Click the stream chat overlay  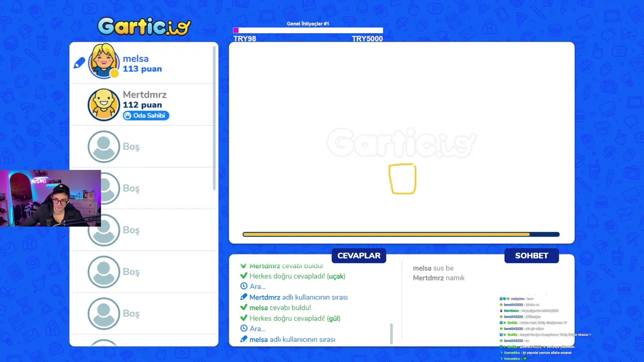tap(546, 328)
